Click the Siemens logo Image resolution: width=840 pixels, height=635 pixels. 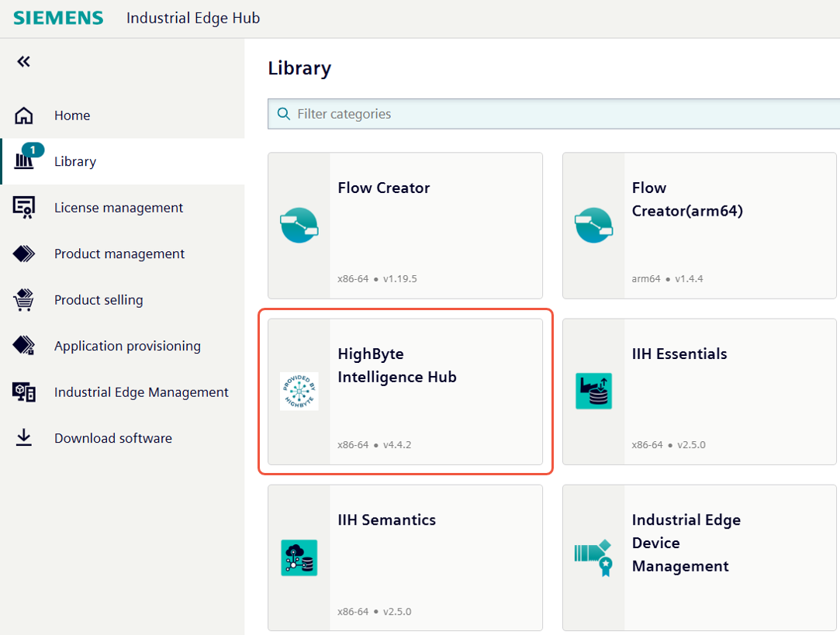pos(58,18)
